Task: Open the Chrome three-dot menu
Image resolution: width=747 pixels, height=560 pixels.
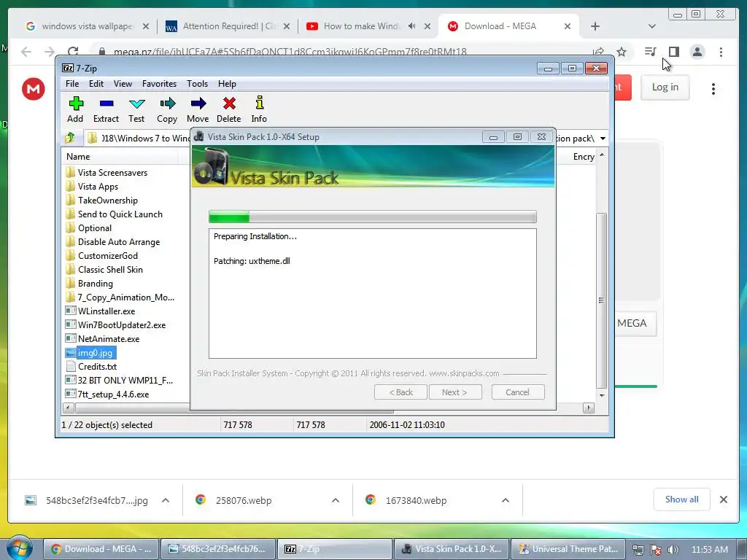Action: pyautogui.click(x=721, y=52)
